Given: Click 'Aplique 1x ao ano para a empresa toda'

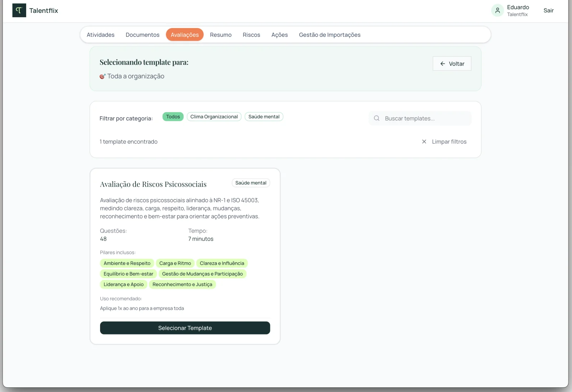Looking at the screenshot, I should [142, 308].
